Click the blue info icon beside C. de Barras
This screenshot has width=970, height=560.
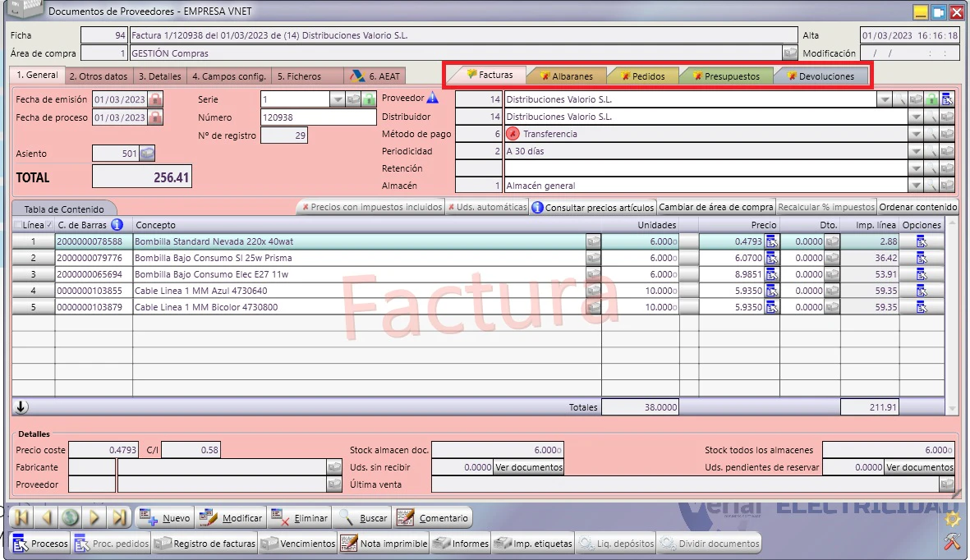pos(117,225)
